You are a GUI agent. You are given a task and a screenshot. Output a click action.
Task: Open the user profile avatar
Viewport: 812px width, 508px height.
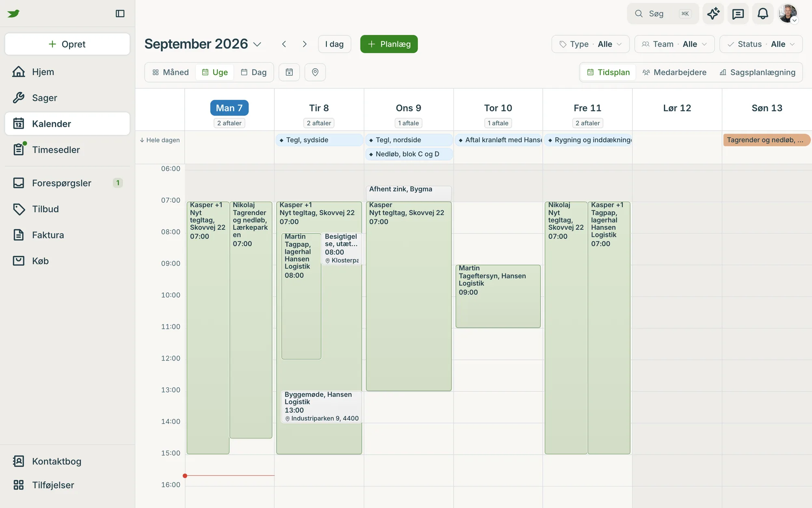788,13
